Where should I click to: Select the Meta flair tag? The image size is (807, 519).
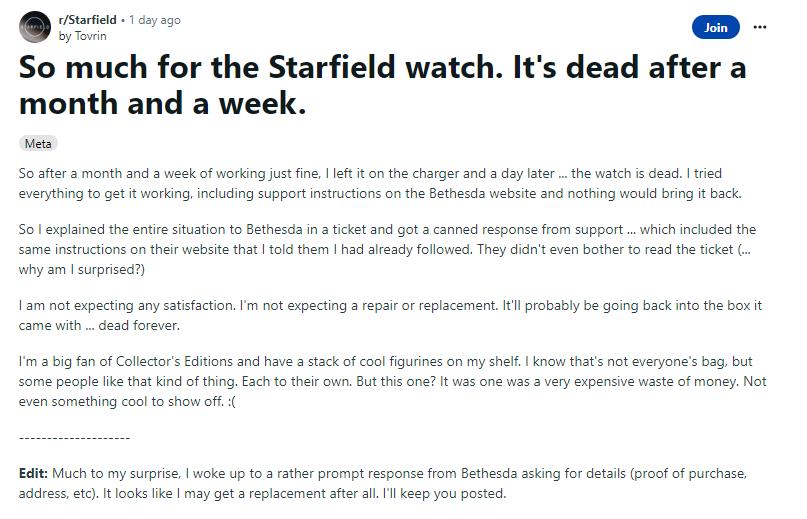(38, 144)
